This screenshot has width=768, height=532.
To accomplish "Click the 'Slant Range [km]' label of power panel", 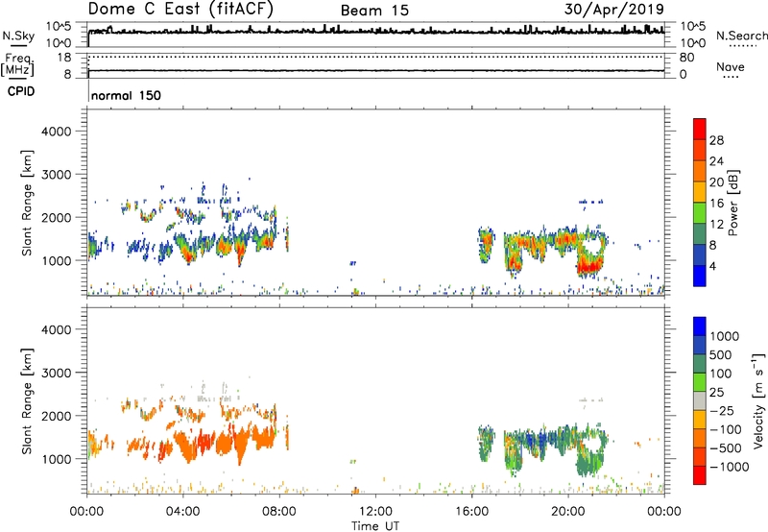I will click(x=27, y=203).
